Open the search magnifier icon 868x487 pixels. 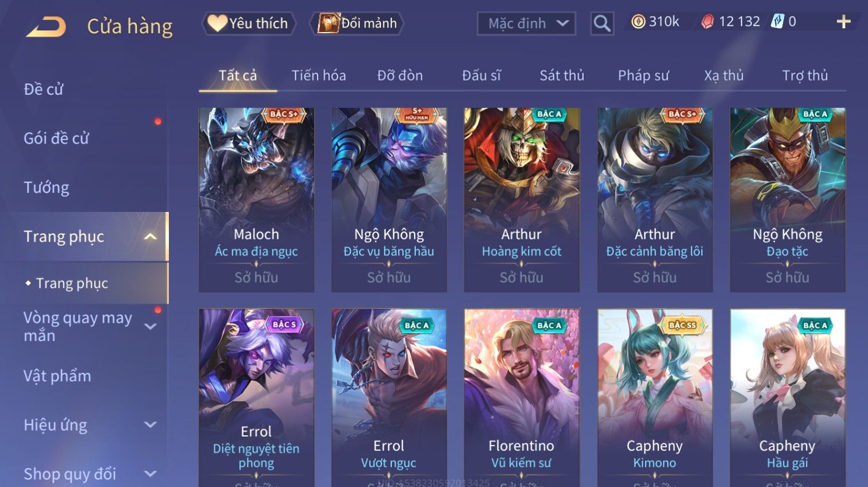tap(601, 24)
